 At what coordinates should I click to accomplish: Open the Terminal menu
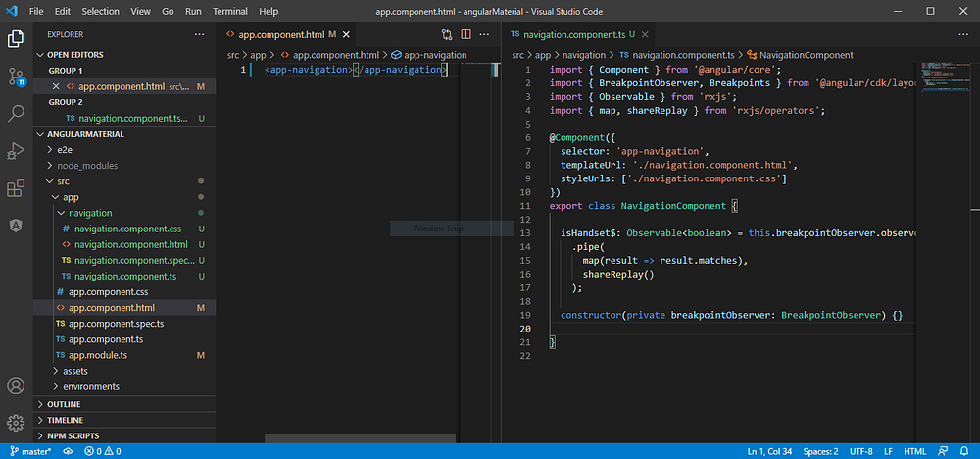tap(230, 11)
